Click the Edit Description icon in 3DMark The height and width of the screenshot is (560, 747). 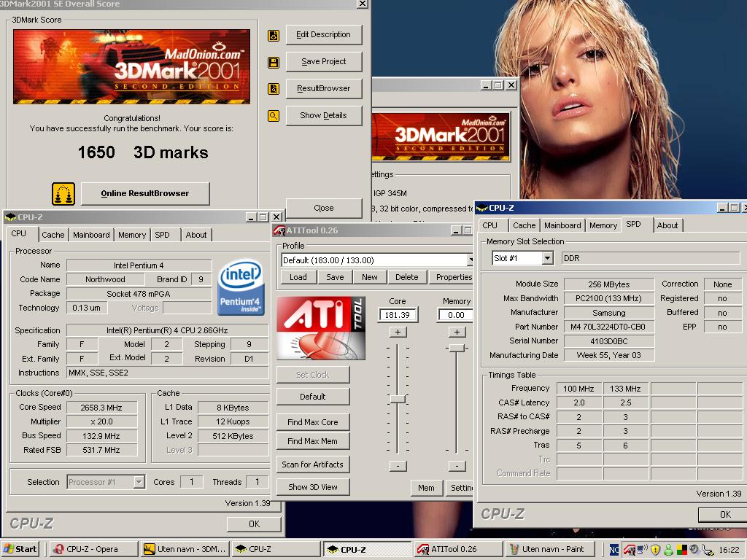[x=274, y=35]
